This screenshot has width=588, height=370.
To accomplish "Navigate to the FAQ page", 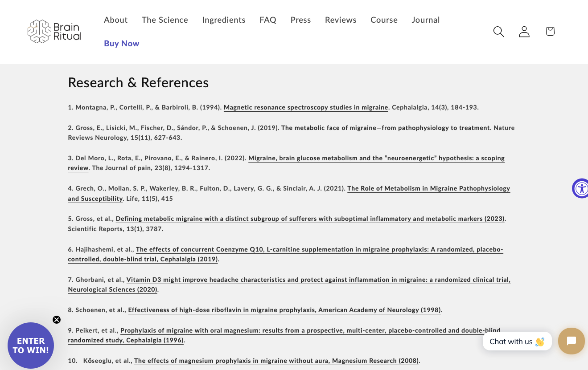I will pos(268,20).
